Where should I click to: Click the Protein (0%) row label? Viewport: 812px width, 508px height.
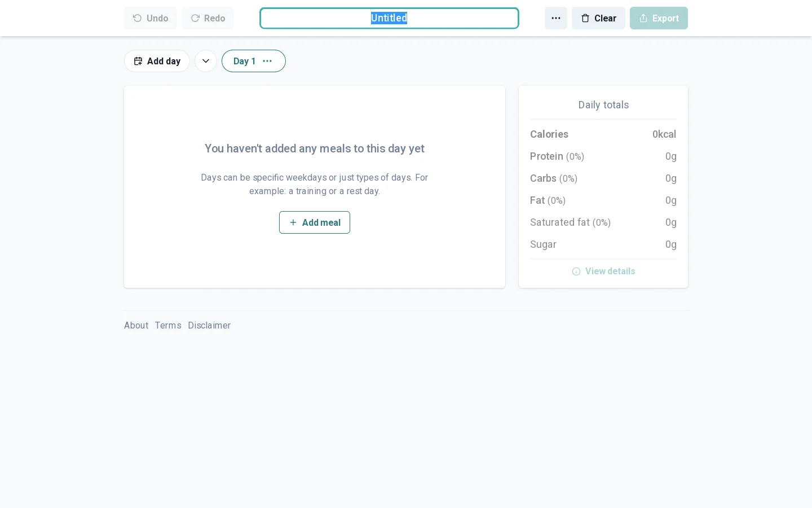(557, 156)
